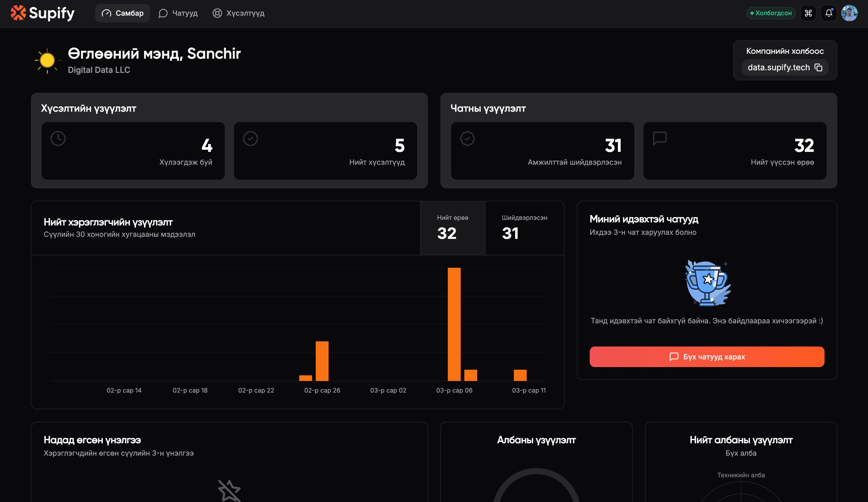Click the 02-р сар 14 axis label
This screenshot has width=868, height=502.
124,390
